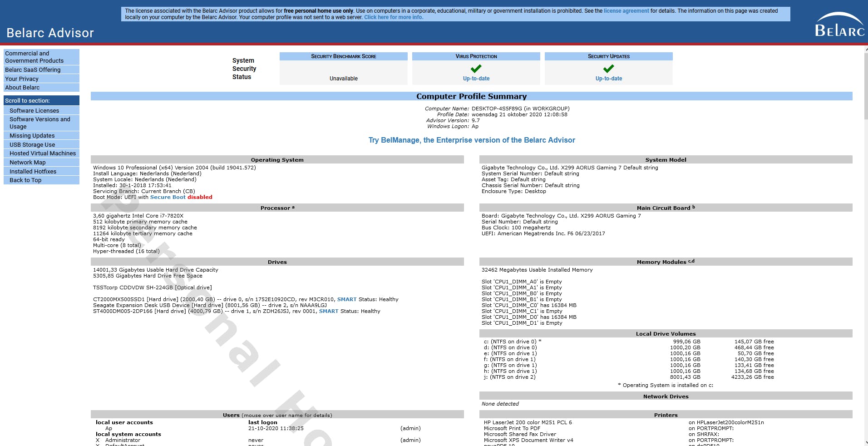Open the license agreement link
Image resolution: width=868 pixels, height=446 pixels.
pyautogui.click(x=626, y=11)
